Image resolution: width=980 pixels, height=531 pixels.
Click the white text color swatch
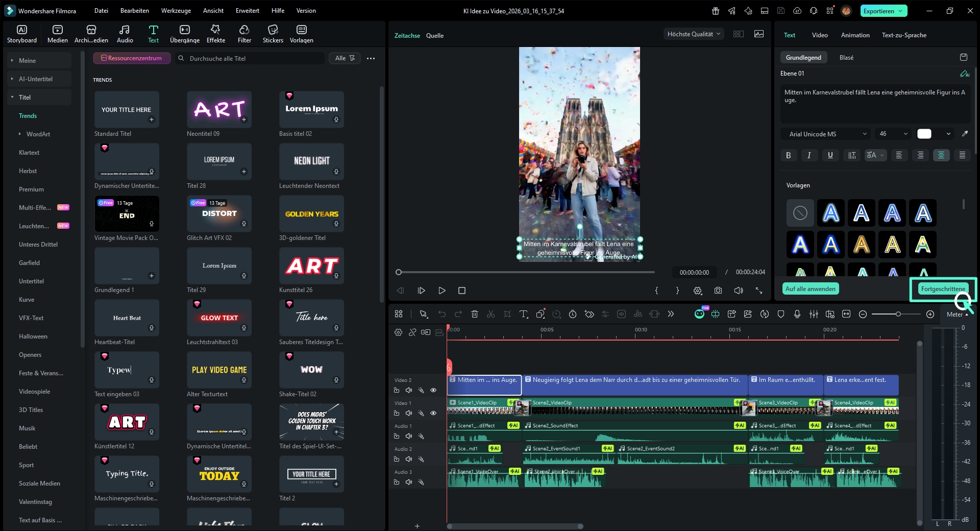click(x=924, y=134)
